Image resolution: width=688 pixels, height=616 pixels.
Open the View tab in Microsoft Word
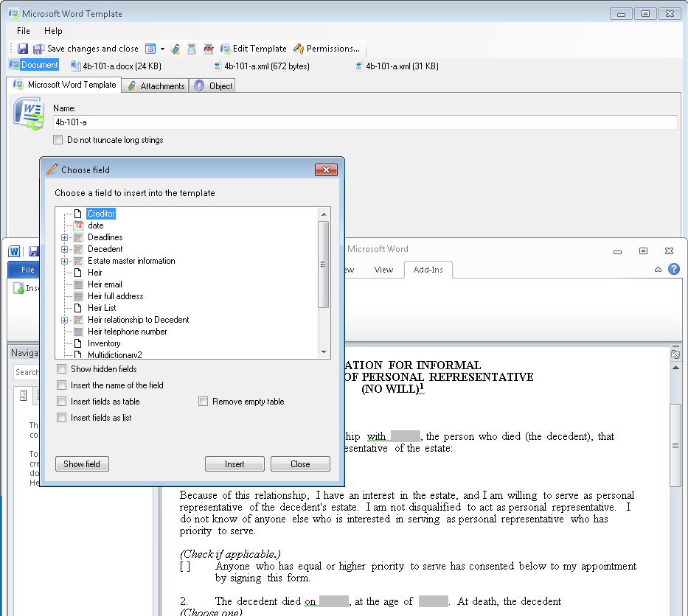click(383, 270)
